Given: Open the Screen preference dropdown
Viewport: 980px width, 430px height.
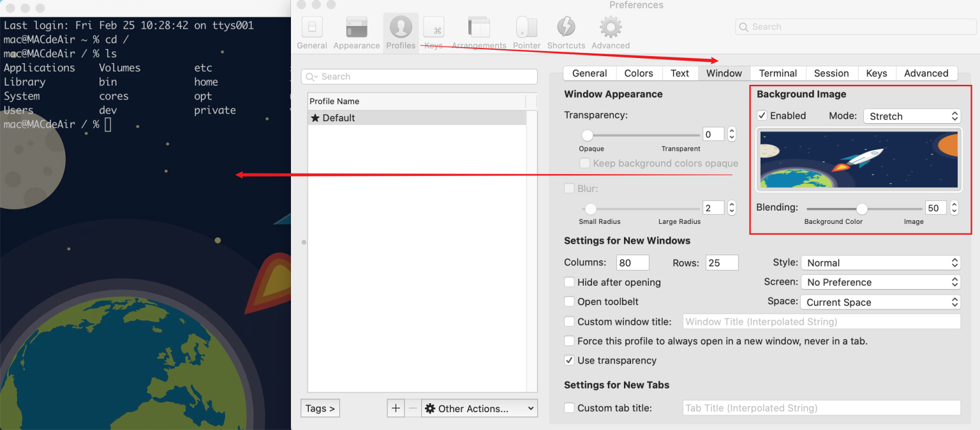Looking at the screenshot, I should 880,282.
